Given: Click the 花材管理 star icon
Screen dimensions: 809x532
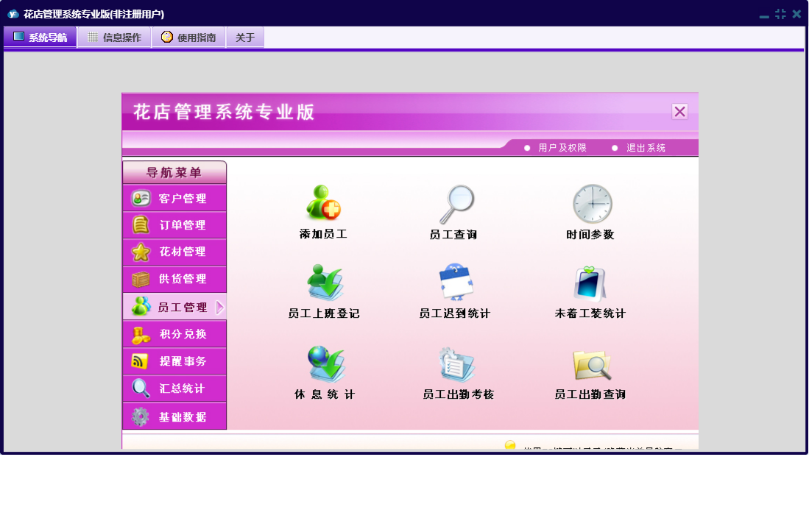Looking at the screenshot, I should point(141,252).
